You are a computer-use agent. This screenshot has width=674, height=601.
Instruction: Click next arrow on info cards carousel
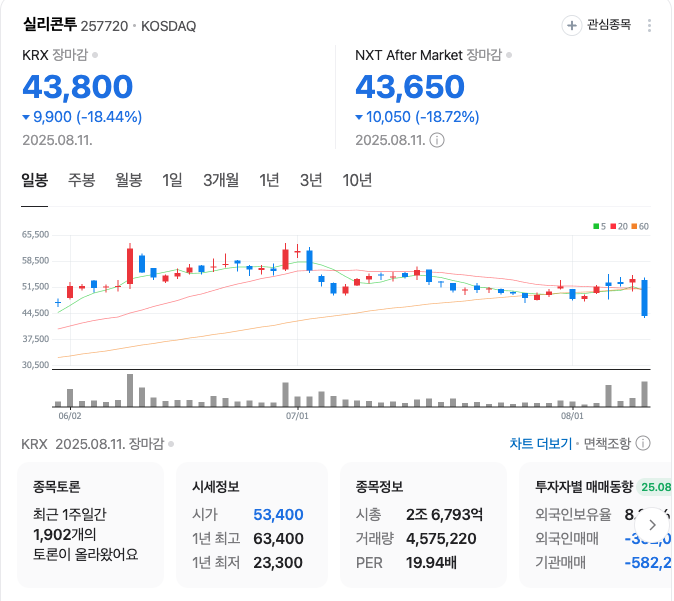point(652,525)
